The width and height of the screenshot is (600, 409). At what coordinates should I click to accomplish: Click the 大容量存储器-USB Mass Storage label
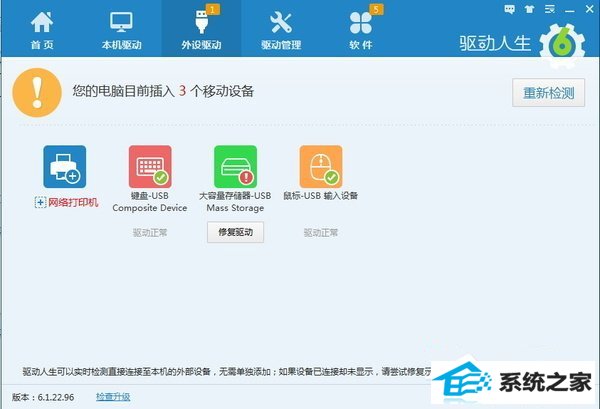pyautogui.click(x=235, y=202)
